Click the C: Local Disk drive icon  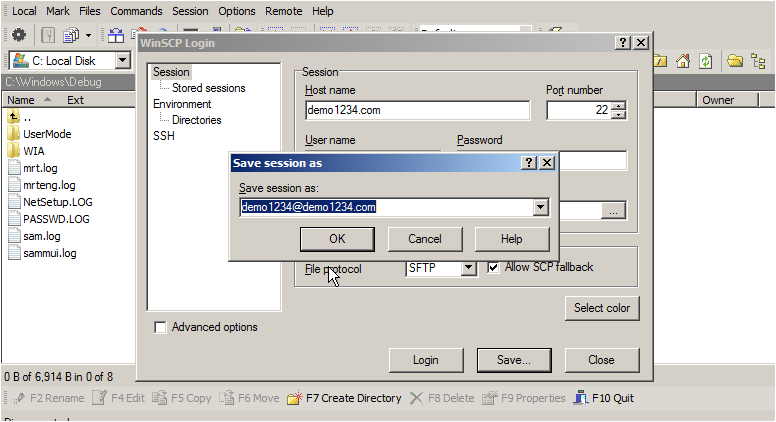tap(21, 60)
